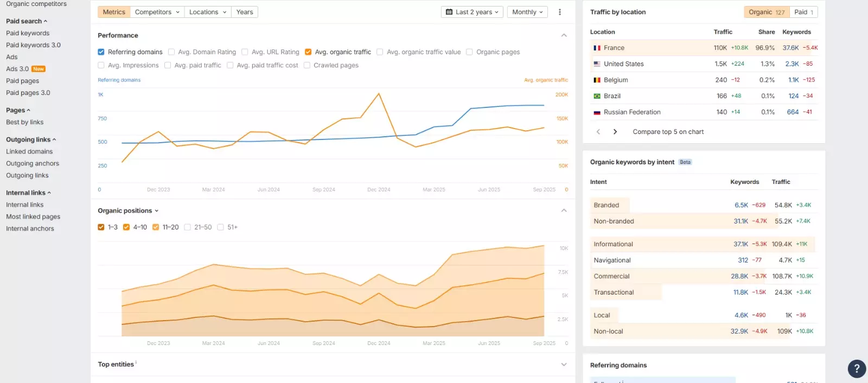The image size is (868, 383).
Task: Click the France flag icon
Action: (597, 48)
